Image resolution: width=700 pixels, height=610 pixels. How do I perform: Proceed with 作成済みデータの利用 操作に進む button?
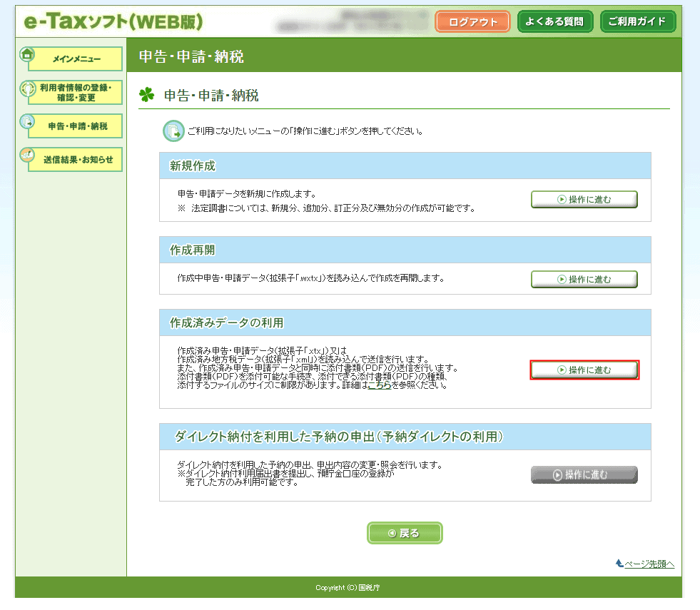[584, 370]
